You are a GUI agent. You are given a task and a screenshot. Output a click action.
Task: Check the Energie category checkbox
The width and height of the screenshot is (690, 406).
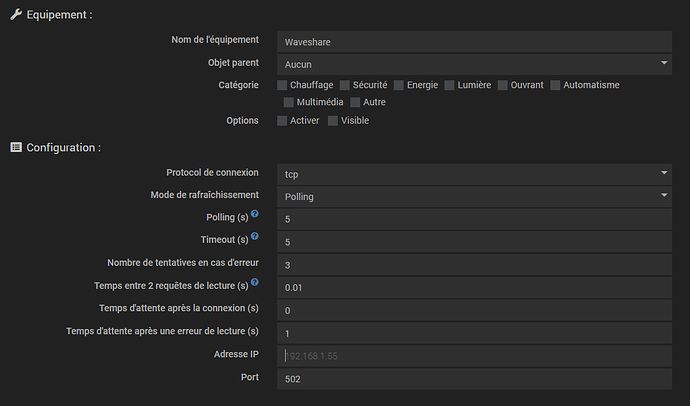click(x=399, y=85)
